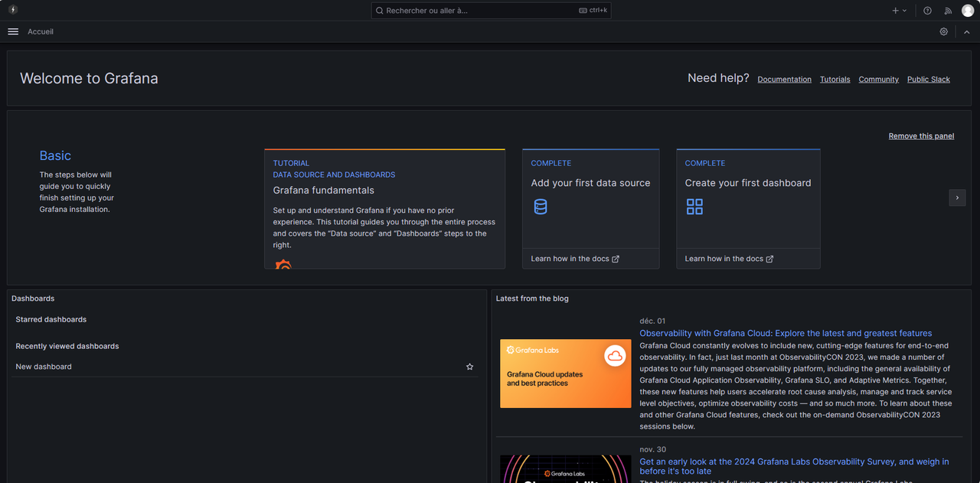Screen dimensions: 980x483
Task: Click the Add your first data source card title
Action: [x=590, y=183]
